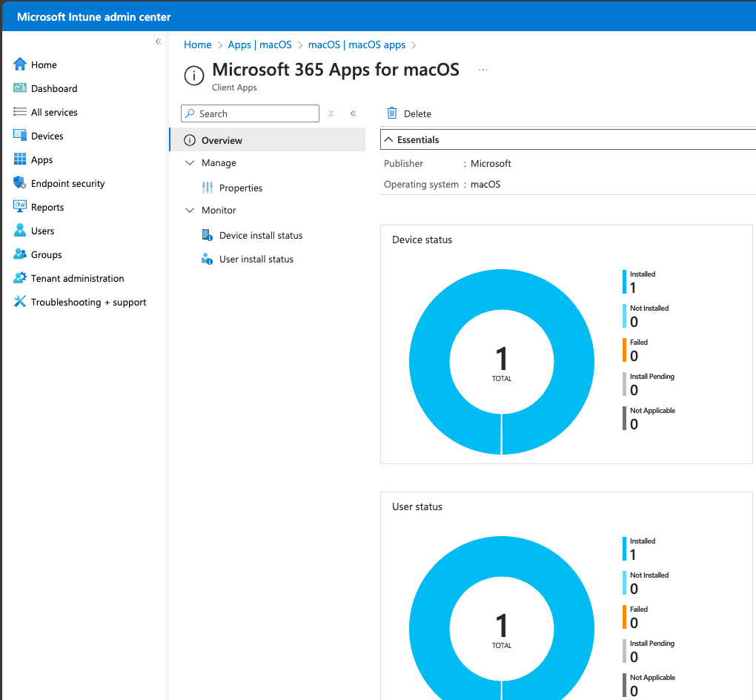Collapse the Manage section

190,162
